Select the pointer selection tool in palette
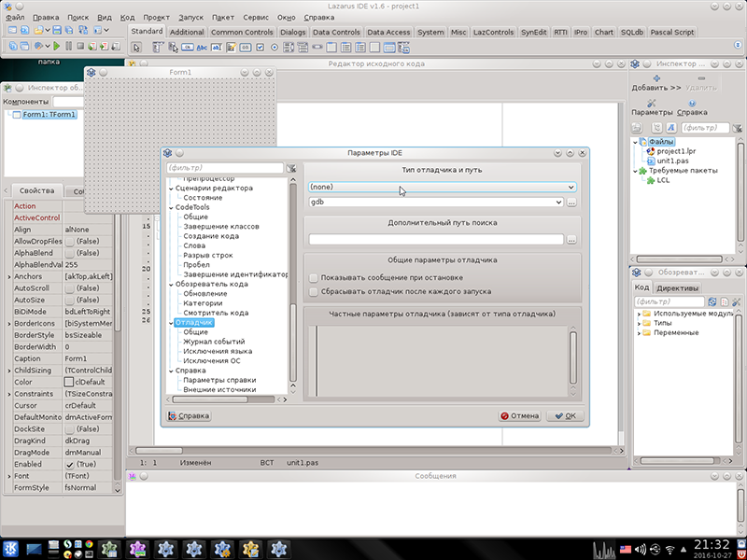This screenshot has height=560, width=747. (136, 48)
